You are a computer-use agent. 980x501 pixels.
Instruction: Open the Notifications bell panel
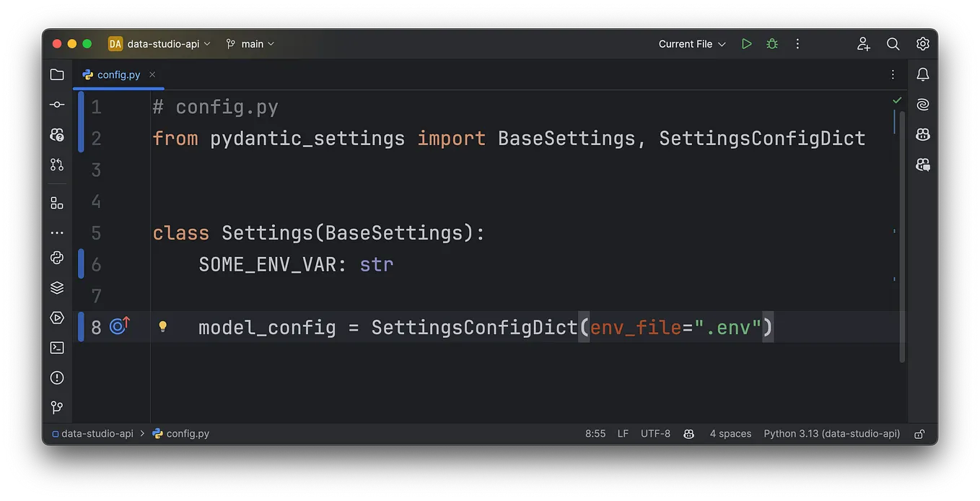922,74
